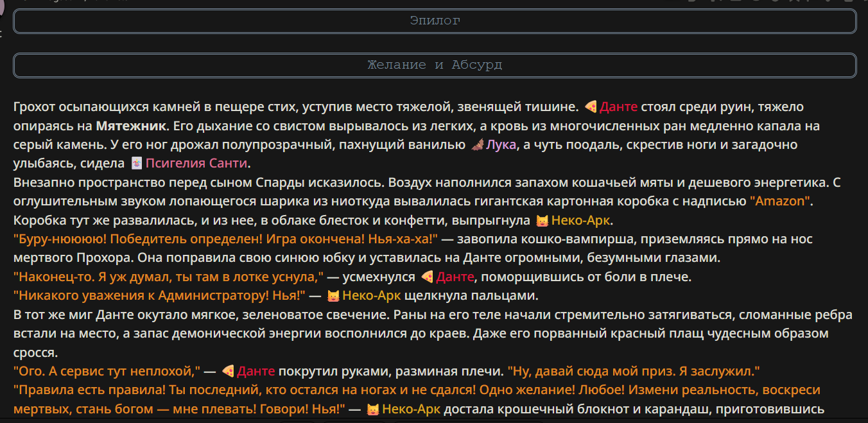Screen dimensions: 868x423
Task: Click the cat emoji before "Неко-Арк щелкнула пальцами"
Action: pyautogui.click(x=333, y=296)
